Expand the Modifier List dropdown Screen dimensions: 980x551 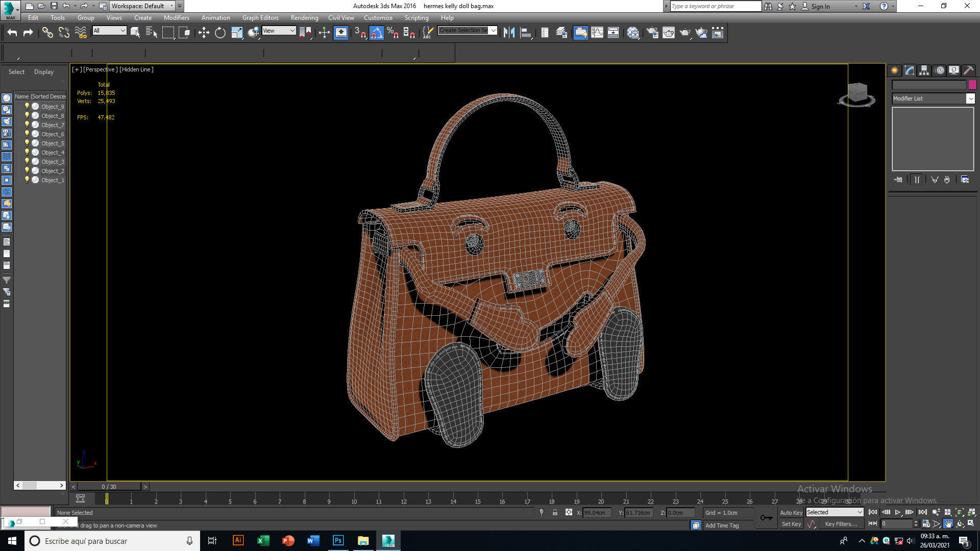coord(933,98)
